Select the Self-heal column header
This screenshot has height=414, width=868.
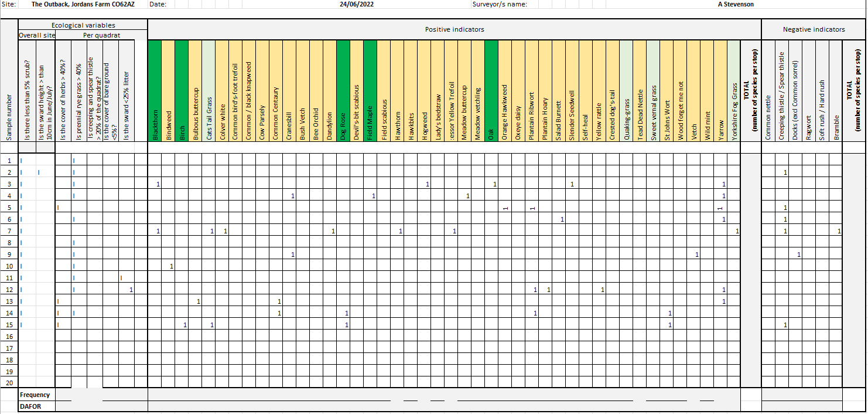coord(586,90)
